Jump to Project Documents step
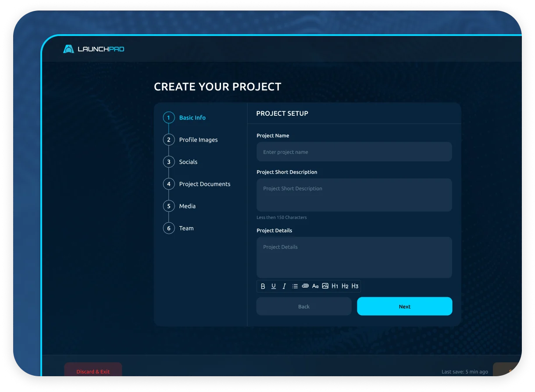The image size is (535, 392). point(204,184)
